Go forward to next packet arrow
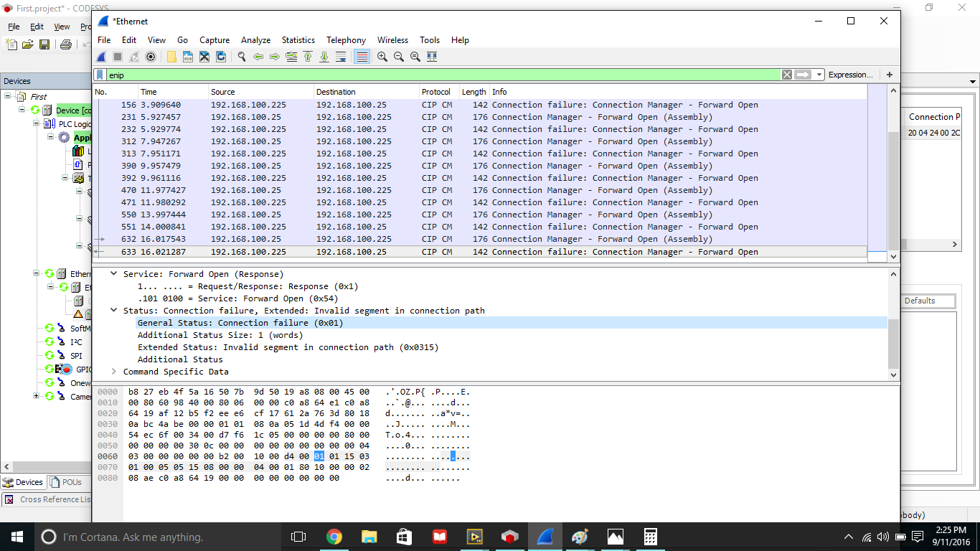Screen dimensions: 980x551 275,57
